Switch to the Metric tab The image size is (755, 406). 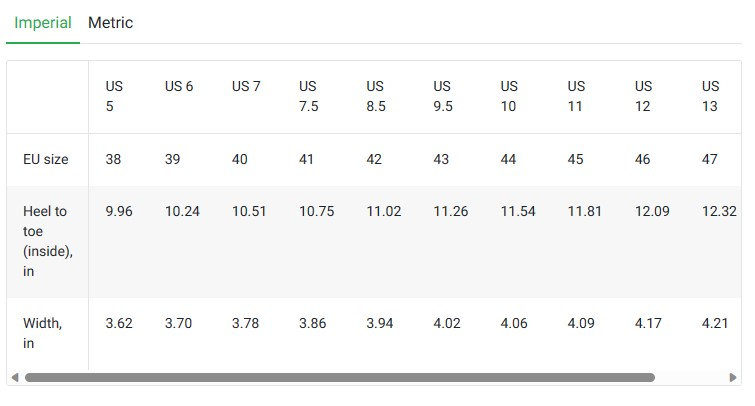click(110, 23)
